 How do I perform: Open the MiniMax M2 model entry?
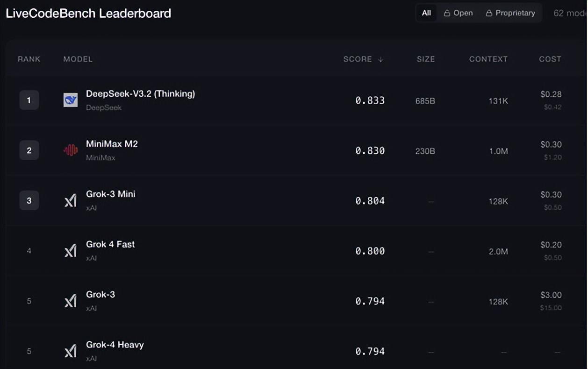(x=112, y=144)
